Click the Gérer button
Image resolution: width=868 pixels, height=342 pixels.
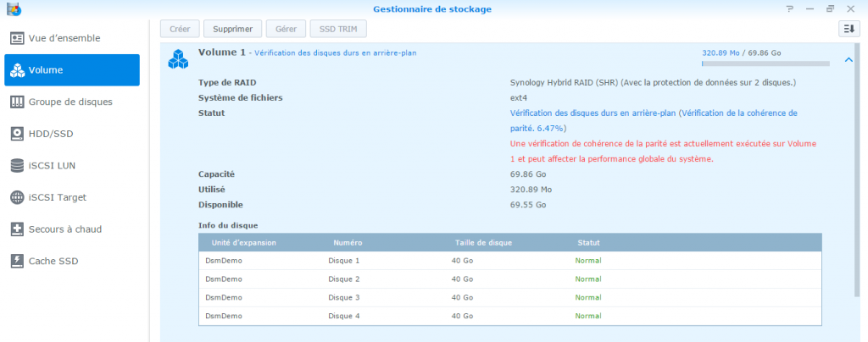click(x=287, y=29)
